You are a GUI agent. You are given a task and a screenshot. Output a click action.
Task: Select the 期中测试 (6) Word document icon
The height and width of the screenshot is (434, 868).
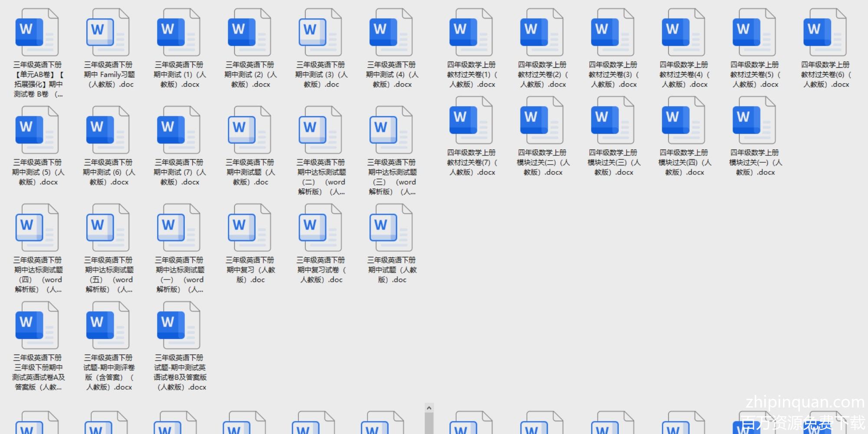(x=108, y=130)
